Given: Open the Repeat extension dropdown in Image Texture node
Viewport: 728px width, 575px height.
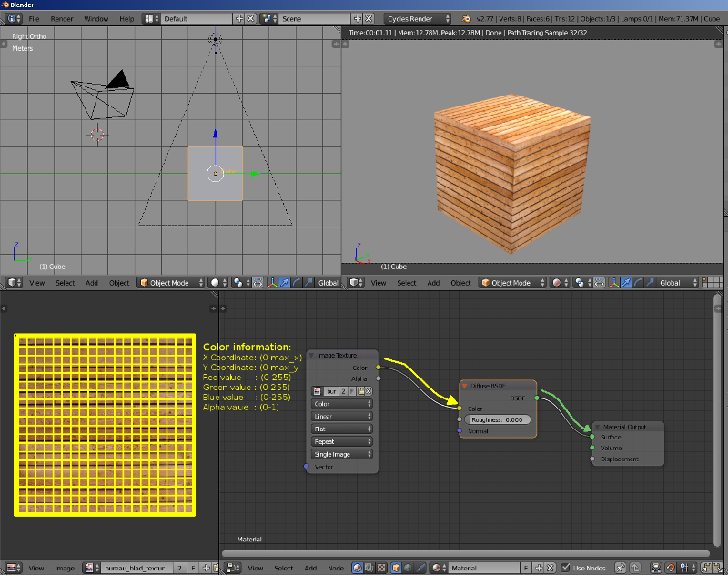Looking at the screenshot, I should (x=342, y=442).
